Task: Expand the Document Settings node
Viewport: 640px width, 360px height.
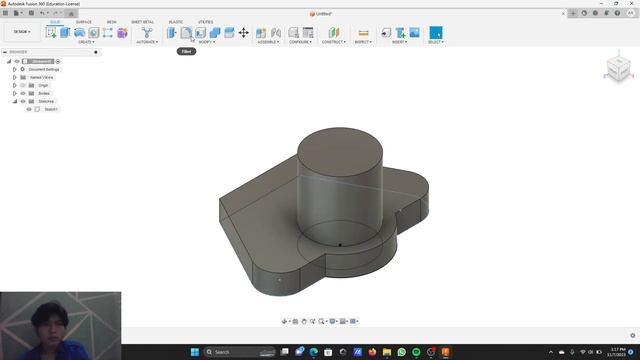Action: click(x=15, y=69)
